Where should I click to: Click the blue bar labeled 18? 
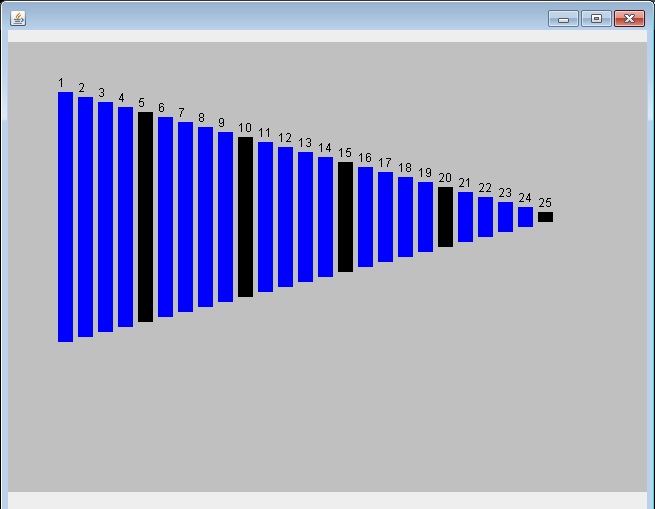pos(405,217)
